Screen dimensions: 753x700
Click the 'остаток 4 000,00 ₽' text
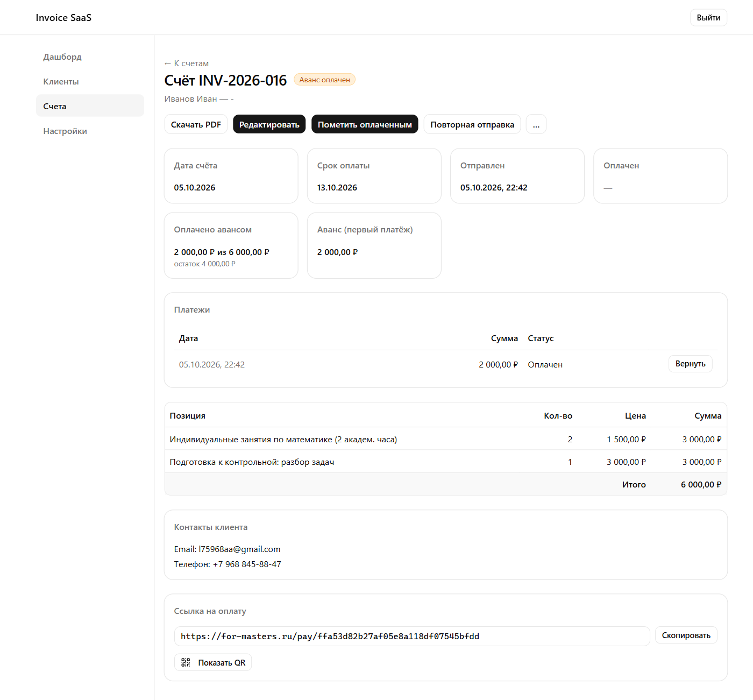204,264
